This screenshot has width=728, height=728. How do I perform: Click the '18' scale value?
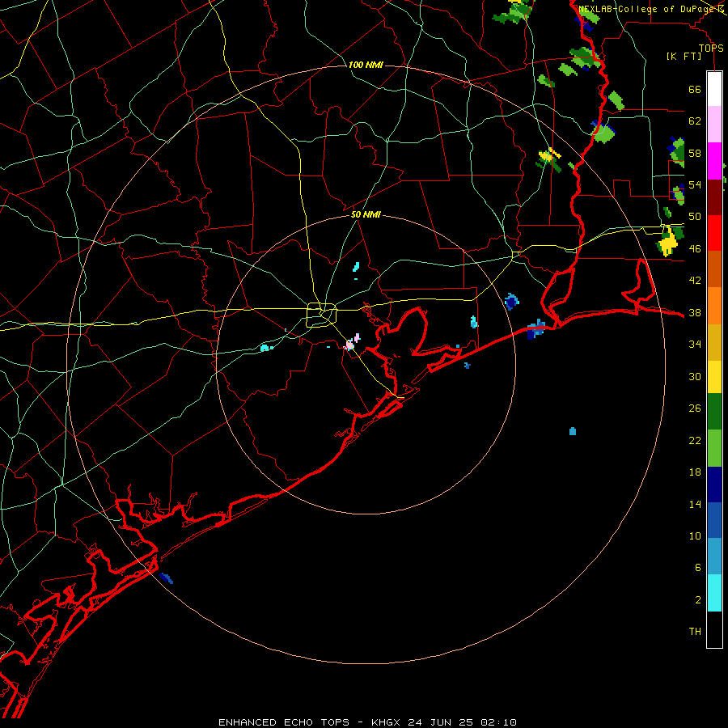point(695,472)
